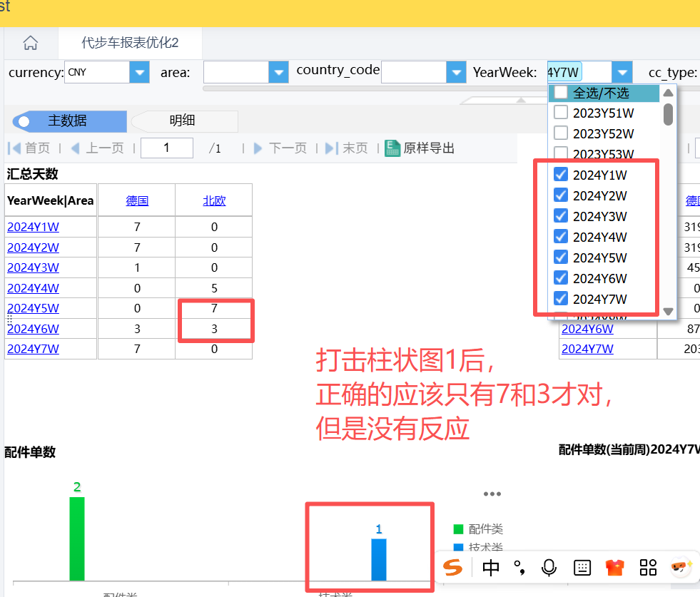Uncheck the 2024Y7W checkbox
Screen dimensions: 700x597
tap(561, 298)
